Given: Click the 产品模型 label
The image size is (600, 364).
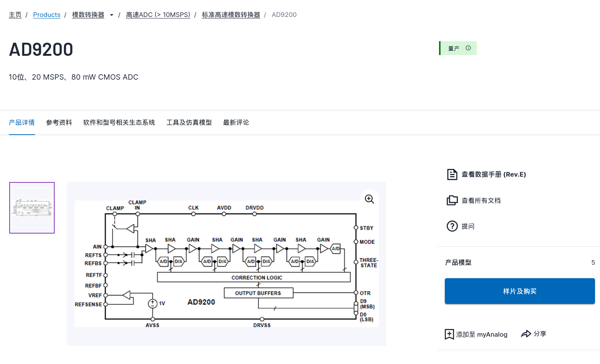Looking at the screenshot, I should pos(458,262).
